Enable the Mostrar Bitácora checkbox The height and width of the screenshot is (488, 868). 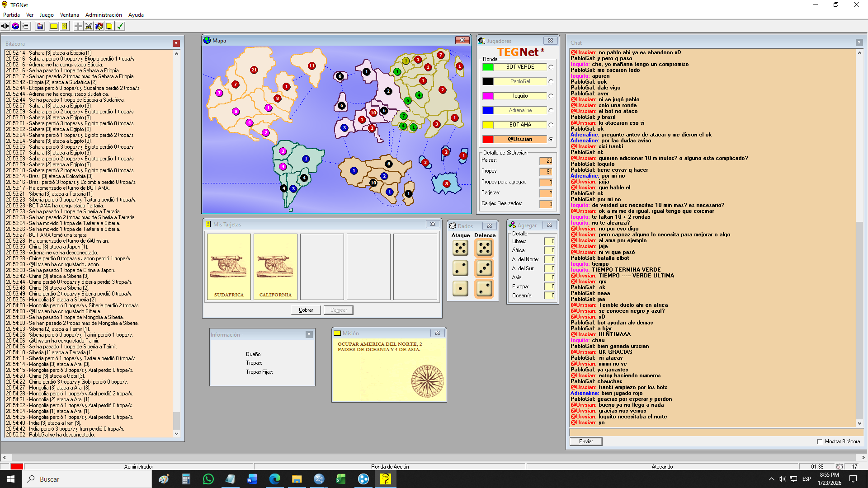(819, 441)
